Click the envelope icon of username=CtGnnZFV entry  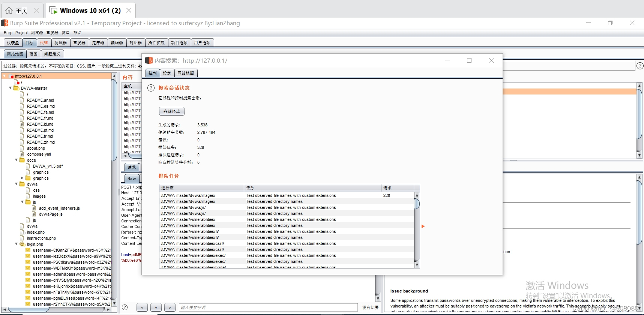28,250
